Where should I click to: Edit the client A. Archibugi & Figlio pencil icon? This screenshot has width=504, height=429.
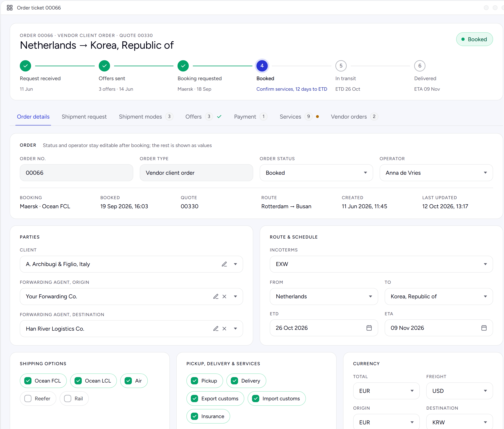[224, 264]
